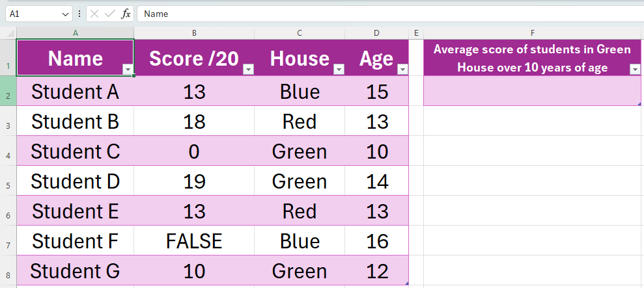Select the empty cell under Average score header
Screen dimensions: 644x288
[533, 91]
